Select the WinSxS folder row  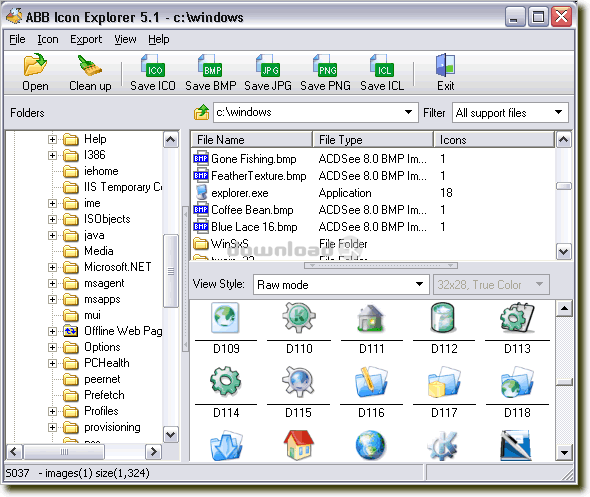pyautogui.click(x=230, y=244)
